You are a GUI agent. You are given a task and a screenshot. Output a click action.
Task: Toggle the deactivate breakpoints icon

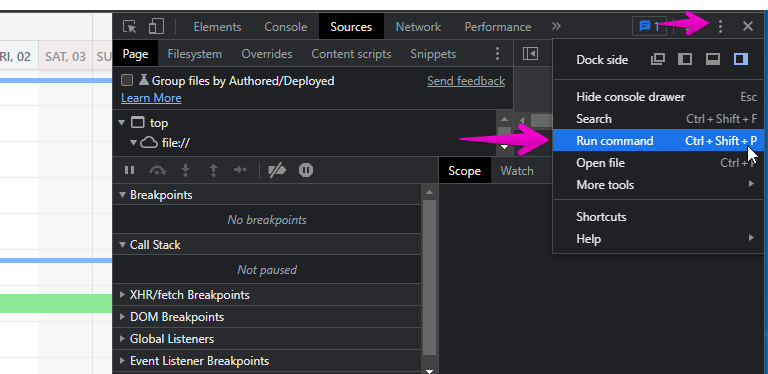277,170
